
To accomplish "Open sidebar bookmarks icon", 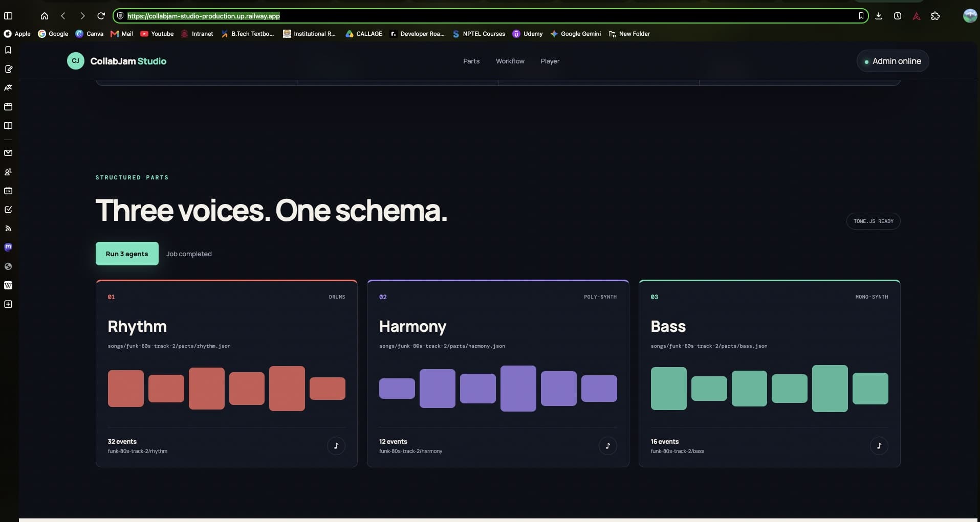I will tap(8, 50).
